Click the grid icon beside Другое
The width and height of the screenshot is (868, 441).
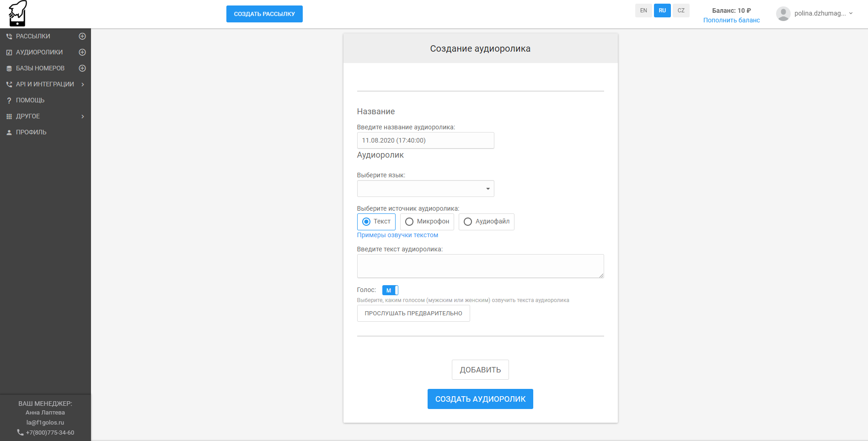coord(9,117)
